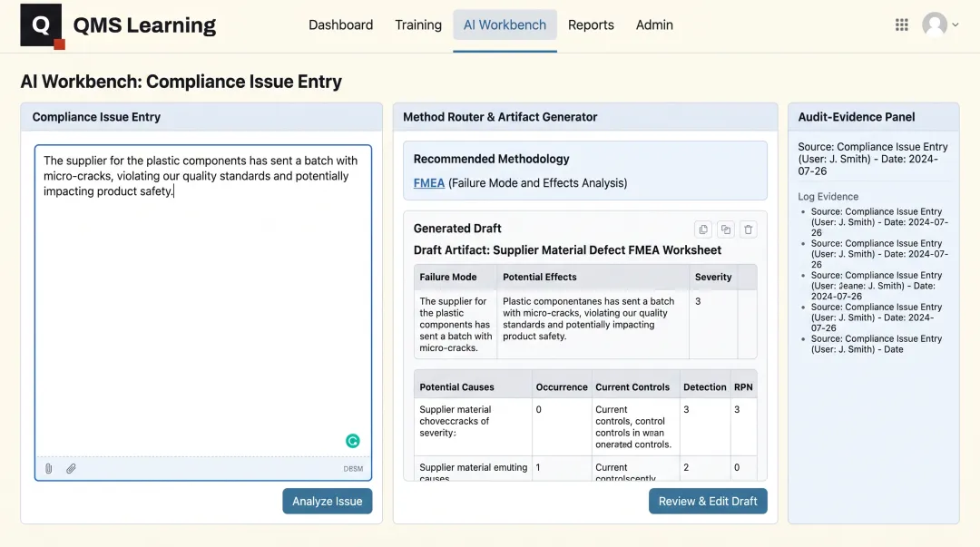
Task: Click the first paperclip attachment icon
Action: [x=49, y=468]
